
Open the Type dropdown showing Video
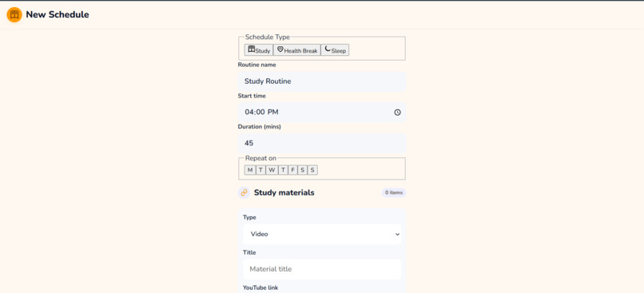click(322, 234)
